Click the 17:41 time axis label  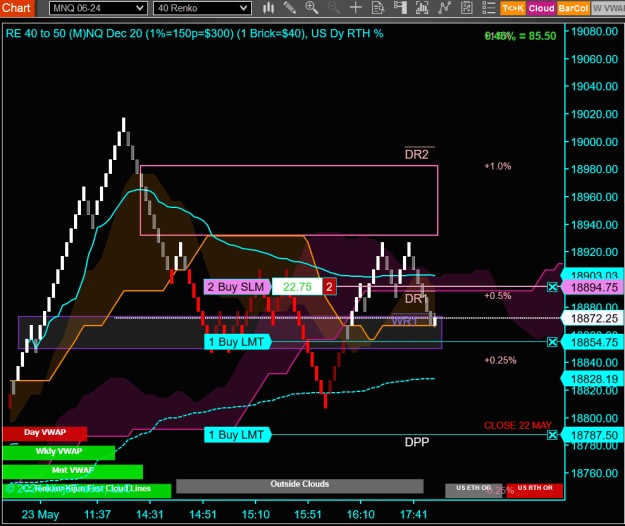click(x=413, y=514)
